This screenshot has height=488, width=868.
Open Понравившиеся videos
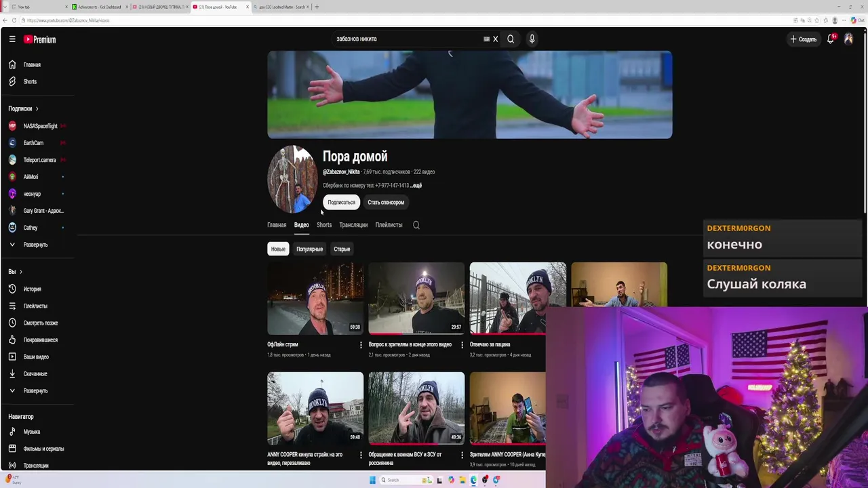point(39,340)
